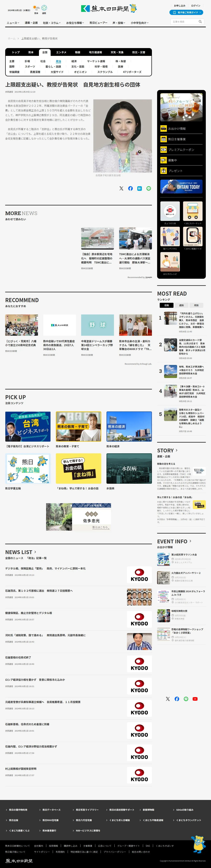Open 熊日データベース footer link
Viewport: 211px width, 868px height.
[51, 810]
